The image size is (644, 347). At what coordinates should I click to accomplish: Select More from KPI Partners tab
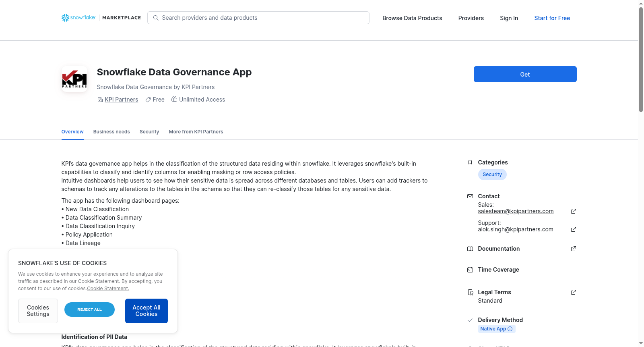pos(196,132)
